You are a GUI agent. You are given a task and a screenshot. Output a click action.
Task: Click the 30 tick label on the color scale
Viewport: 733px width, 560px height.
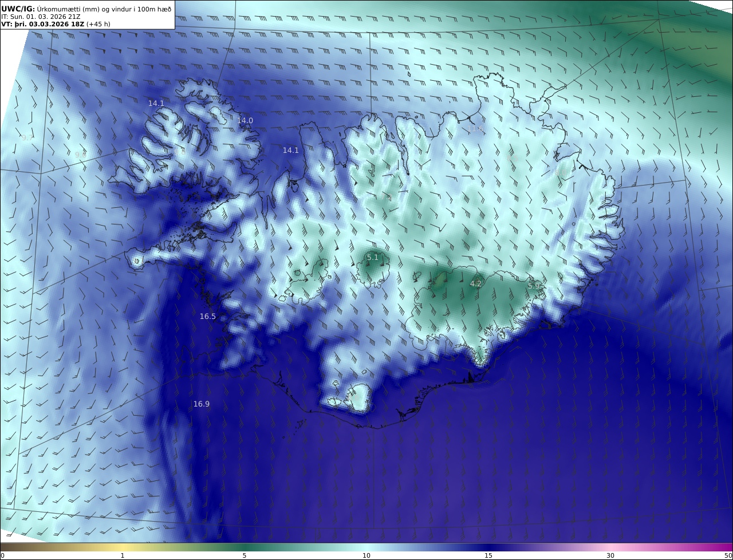610,555
